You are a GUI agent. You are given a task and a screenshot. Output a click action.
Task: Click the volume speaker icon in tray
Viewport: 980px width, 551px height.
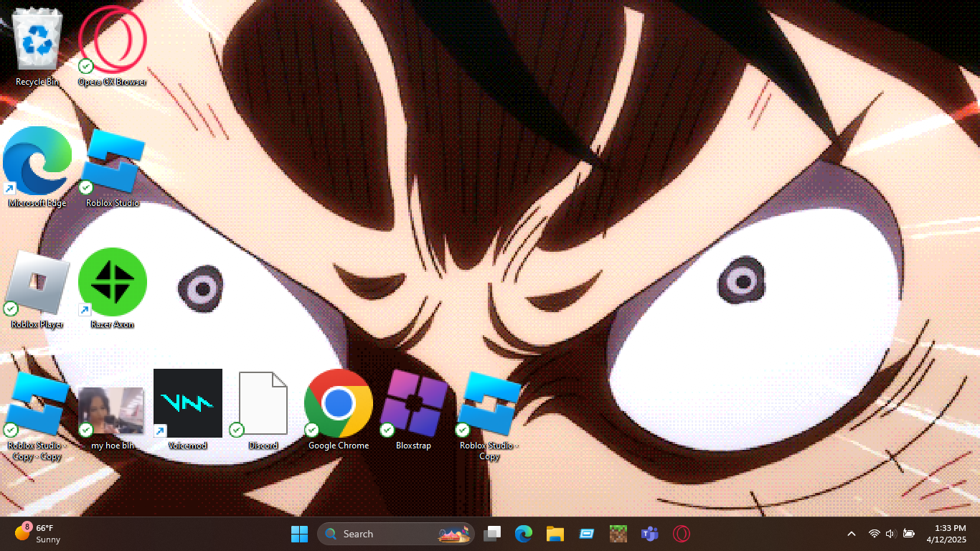click(891, 534)
